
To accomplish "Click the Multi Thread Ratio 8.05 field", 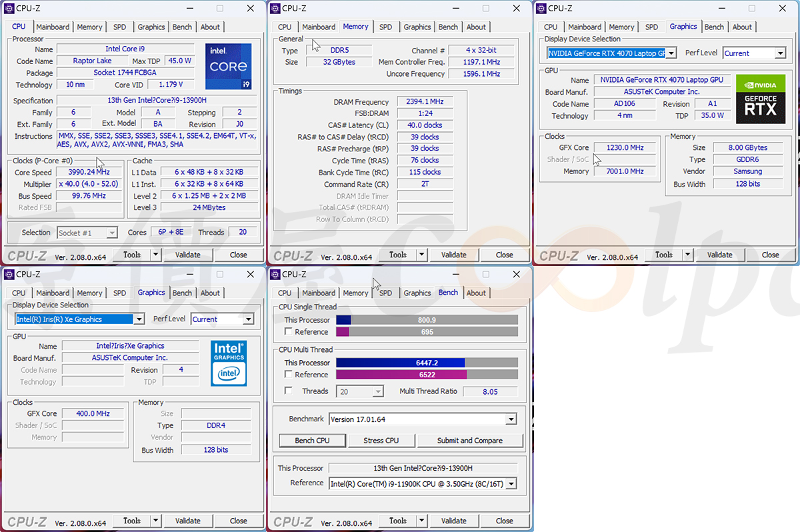I will coord(490,391).
